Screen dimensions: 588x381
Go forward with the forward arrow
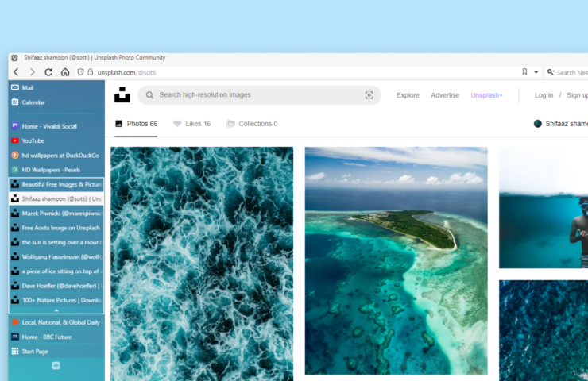(x=33, y=72)
